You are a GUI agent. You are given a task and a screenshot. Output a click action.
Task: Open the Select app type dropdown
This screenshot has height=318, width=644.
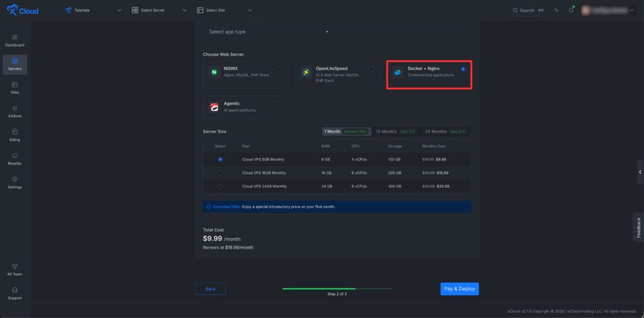(268, 31)
